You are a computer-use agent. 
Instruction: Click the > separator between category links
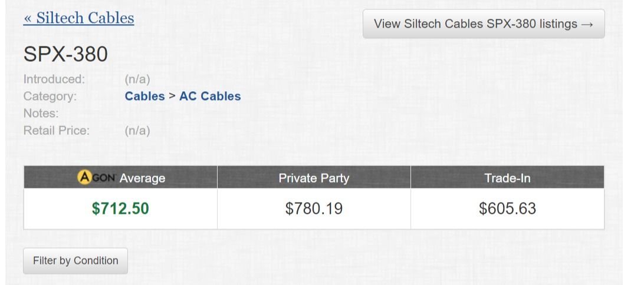(x=172, y=96)
